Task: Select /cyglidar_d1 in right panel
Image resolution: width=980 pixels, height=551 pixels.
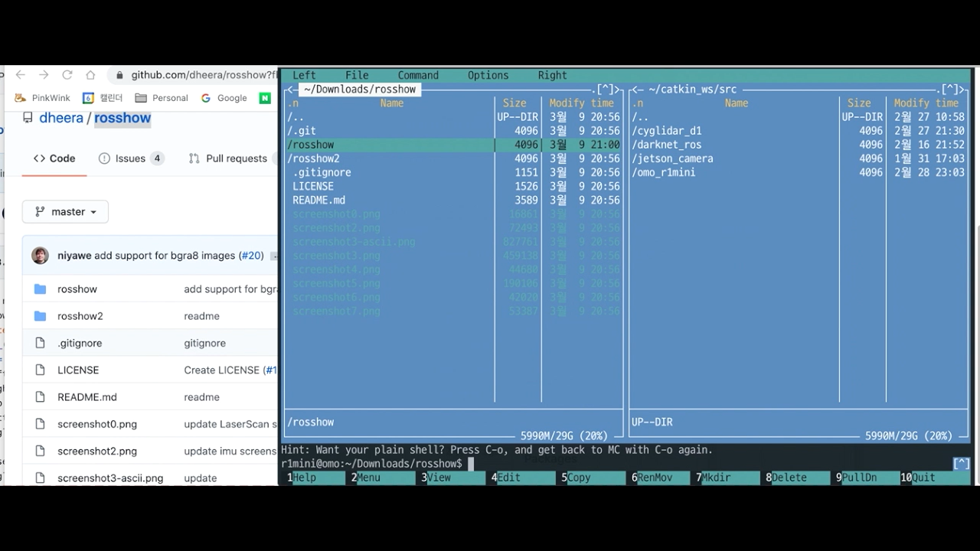Action: click(x=733, y=131)
